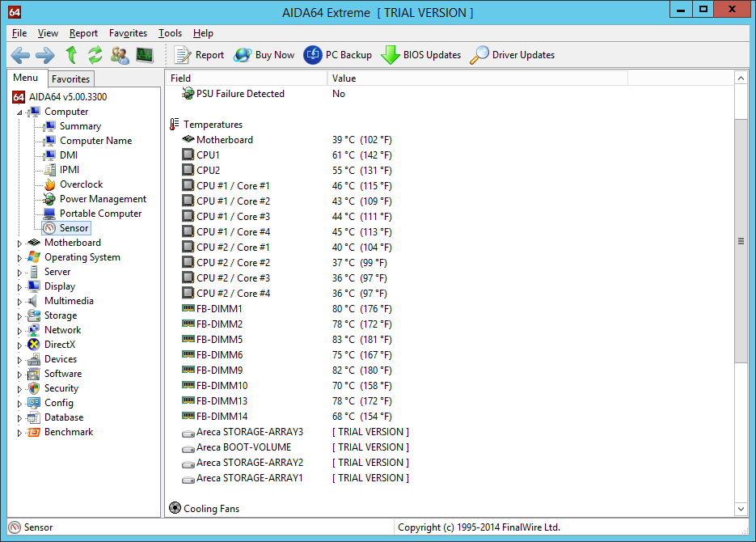Screen dimensions: 756x542
Task: Click the Driver Updates magnifier icon
Action: point(479,55)
